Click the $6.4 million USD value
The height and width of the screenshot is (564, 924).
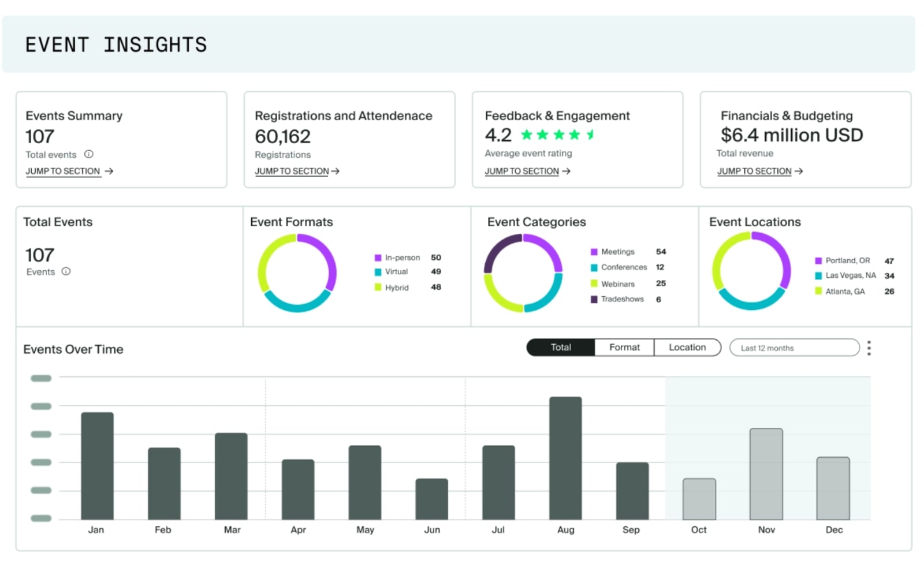click(792, 135)
